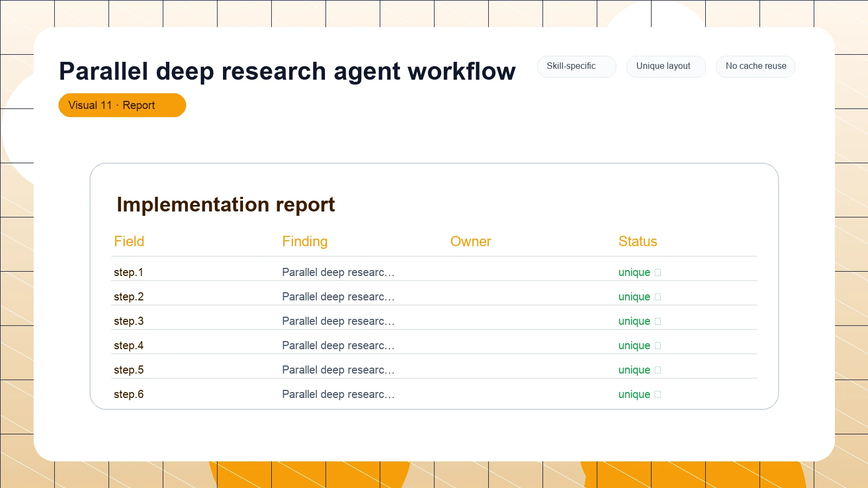Click the Unique layout tag

(x=666, y=66)
